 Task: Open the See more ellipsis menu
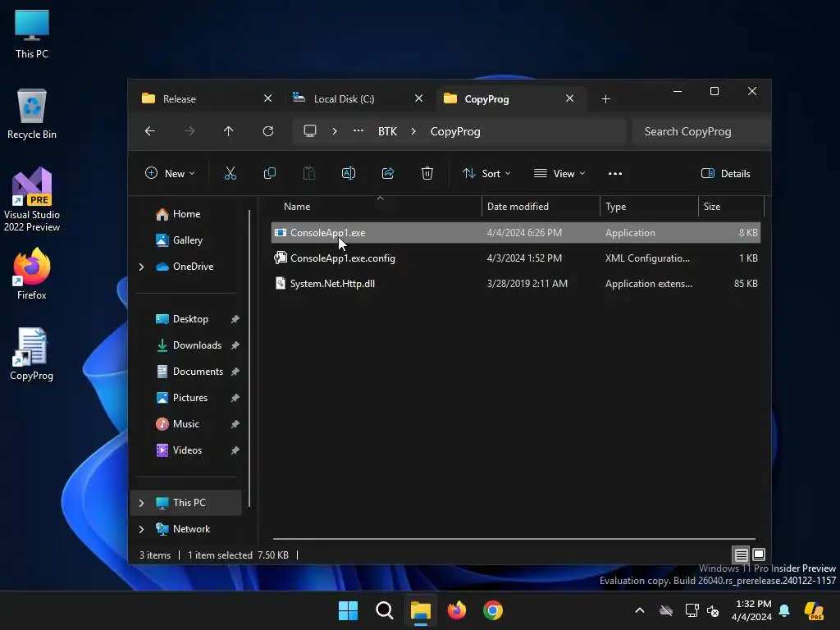(615, 174)
